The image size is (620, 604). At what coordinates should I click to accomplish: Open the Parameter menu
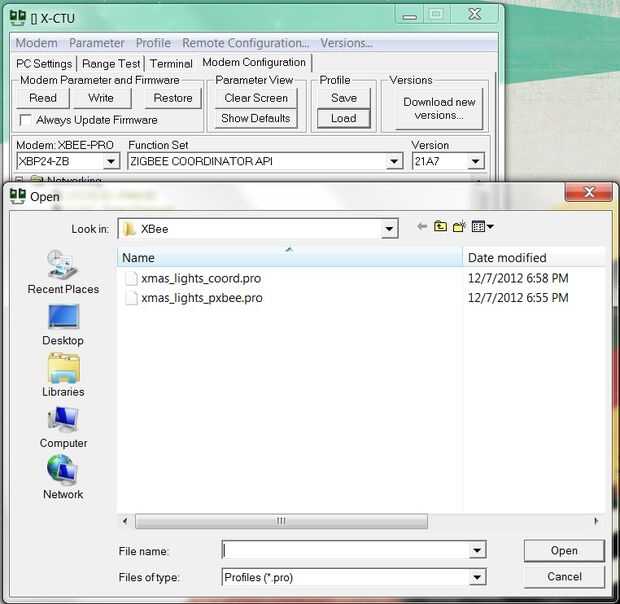tap(97, 43)
